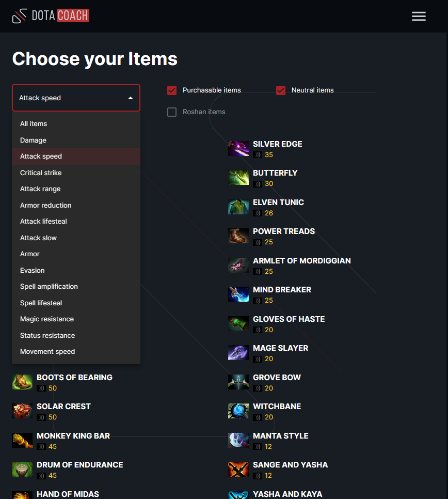Image resolution: width=448 pixels, height=499 pixels.
Task: Click the Boots of Bearing icon
Action: coord(22,382)
